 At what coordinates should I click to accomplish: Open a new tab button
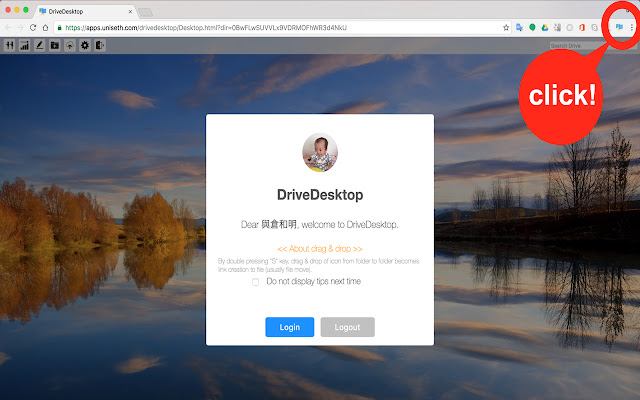point(145,12)
